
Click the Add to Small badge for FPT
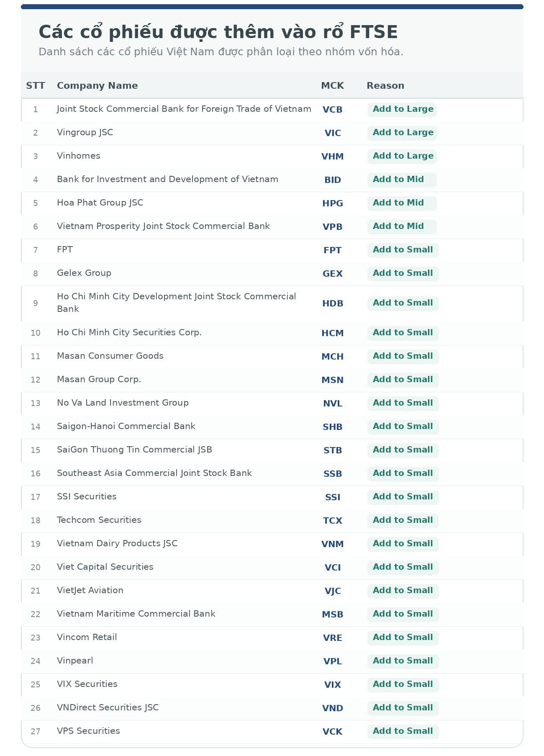click(403, 250)
